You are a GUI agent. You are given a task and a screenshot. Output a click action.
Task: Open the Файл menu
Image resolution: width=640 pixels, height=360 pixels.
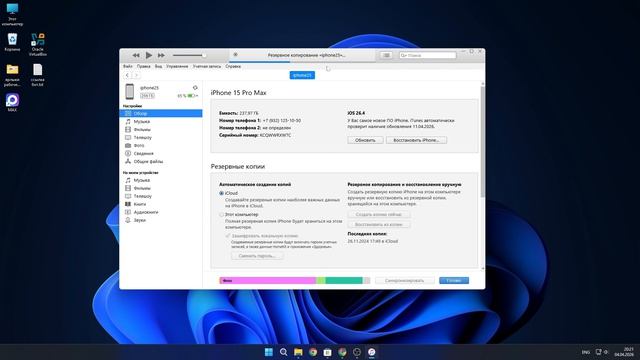pos(128,66)
